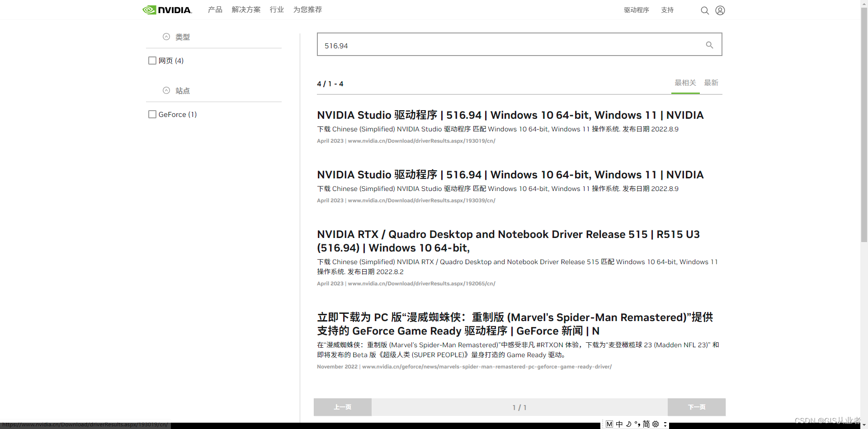Click the search box magnifier icon

(x=709, y=45)
